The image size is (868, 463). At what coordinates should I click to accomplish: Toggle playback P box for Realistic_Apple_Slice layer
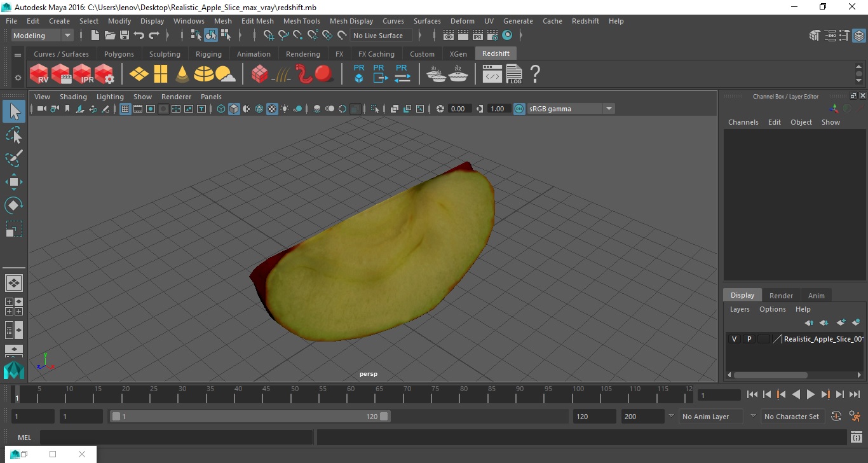coord(749,339)
